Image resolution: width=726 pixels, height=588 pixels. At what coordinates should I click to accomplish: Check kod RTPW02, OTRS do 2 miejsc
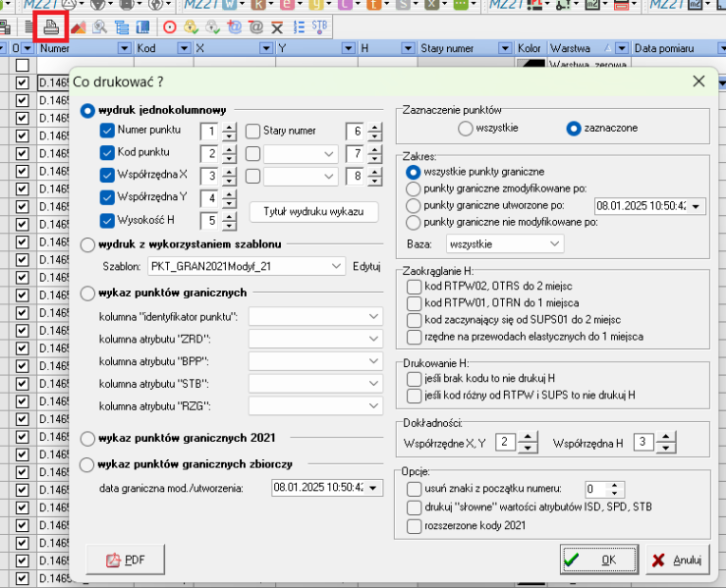pyautogui.click(x=414, y=287)
